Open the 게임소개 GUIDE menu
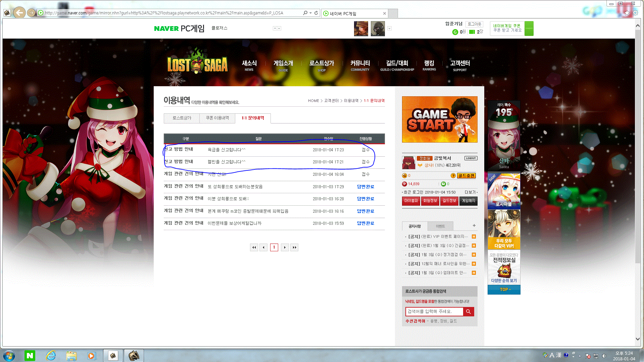Screen dimensions: 644x362 click(x=283, y=65)
